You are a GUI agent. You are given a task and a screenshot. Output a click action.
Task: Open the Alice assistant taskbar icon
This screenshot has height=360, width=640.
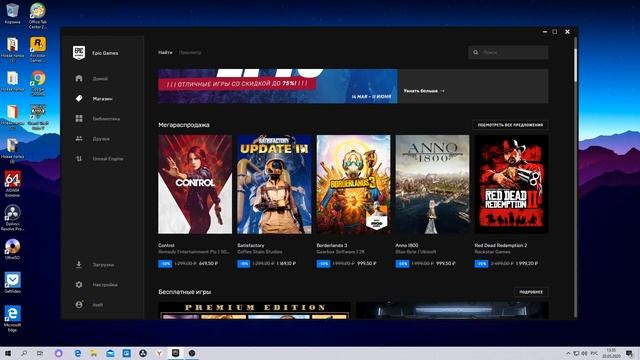click(x=58, y=353)
